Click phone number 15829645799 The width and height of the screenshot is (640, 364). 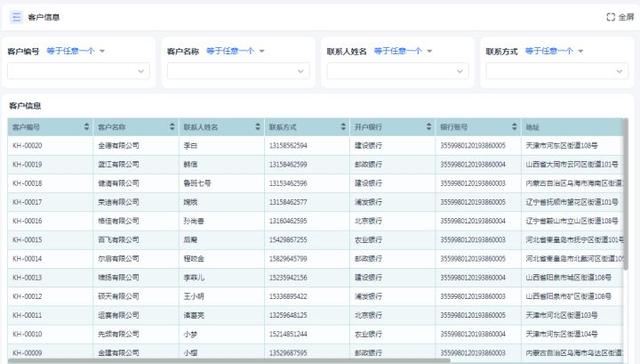pyautogui.click(x=288, y=259)
